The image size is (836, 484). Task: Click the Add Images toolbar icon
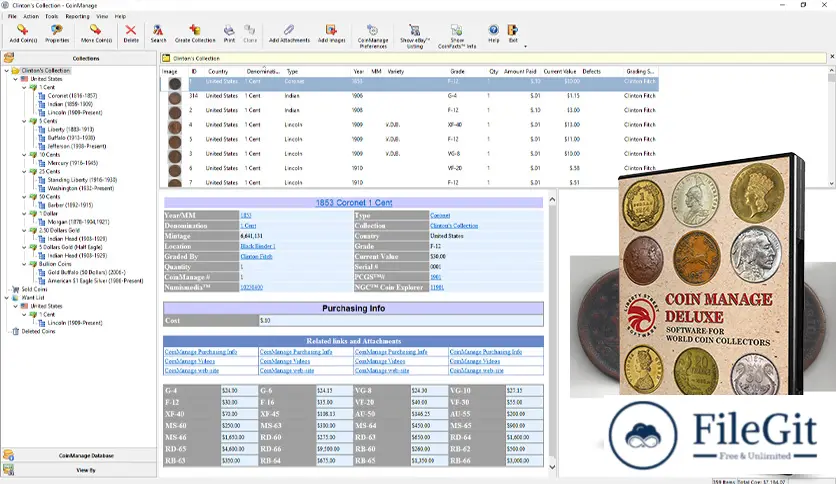pos(331,30)
